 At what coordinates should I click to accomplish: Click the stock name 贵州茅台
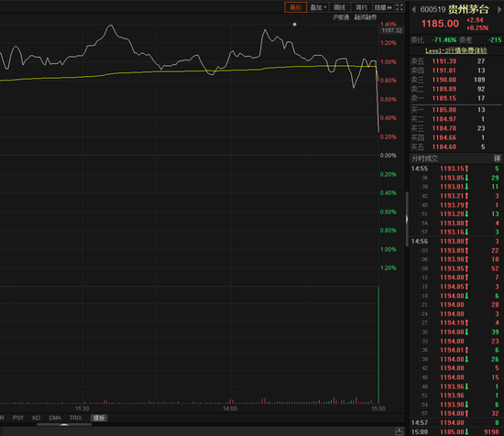point(468,9)
